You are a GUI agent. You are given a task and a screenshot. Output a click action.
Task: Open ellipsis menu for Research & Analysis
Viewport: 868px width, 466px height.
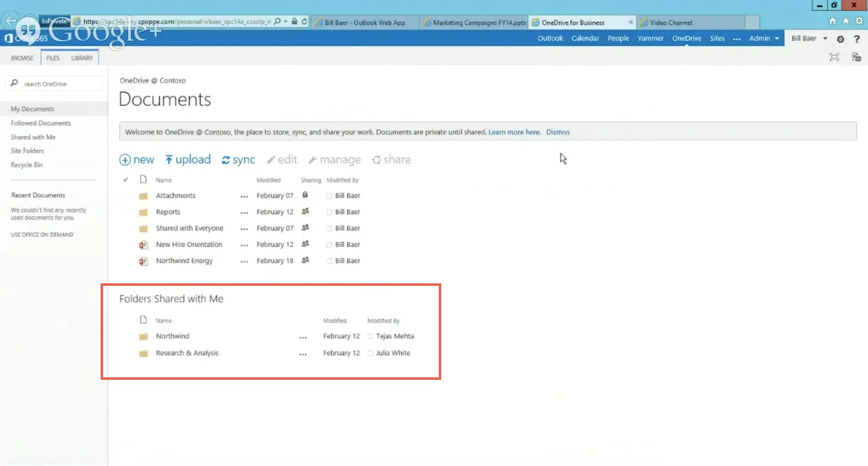pos(303,354)
